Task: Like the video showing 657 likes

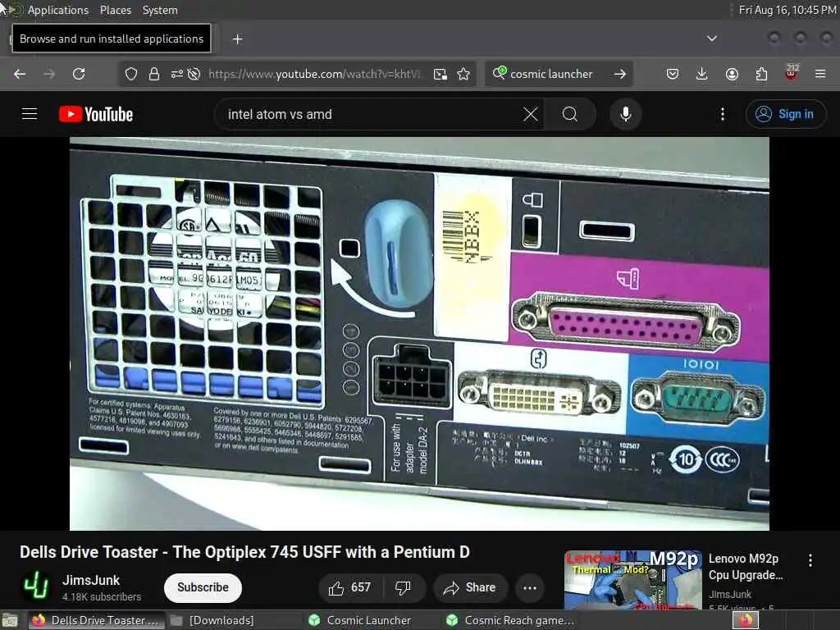Action: coord(349,587)
